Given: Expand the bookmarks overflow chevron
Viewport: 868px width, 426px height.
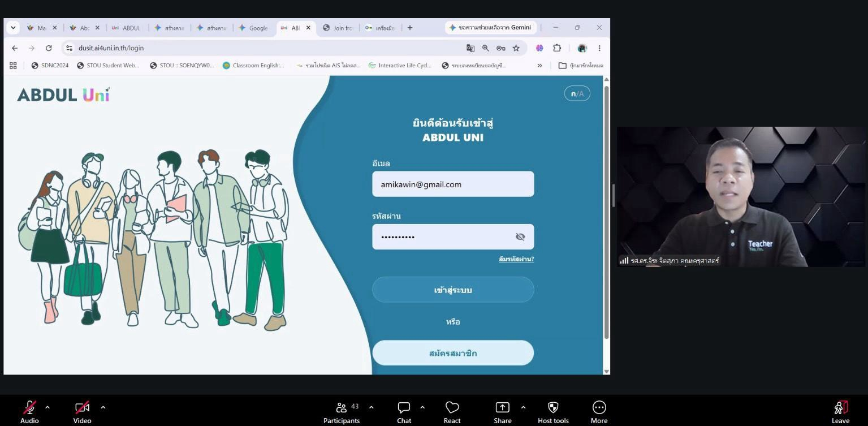Looking at the screenshot, I should coord(539,66).
